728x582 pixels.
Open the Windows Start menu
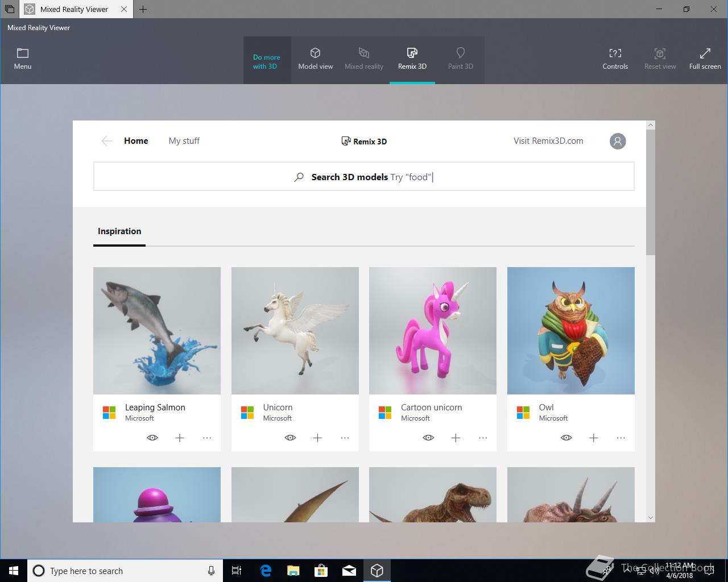(x=14, y=571)
